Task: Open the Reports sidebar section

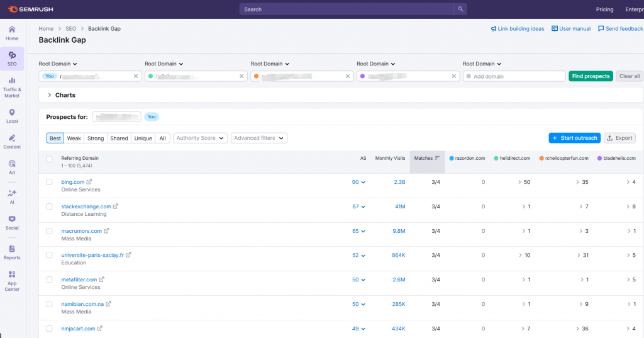Action: (12, 252)
